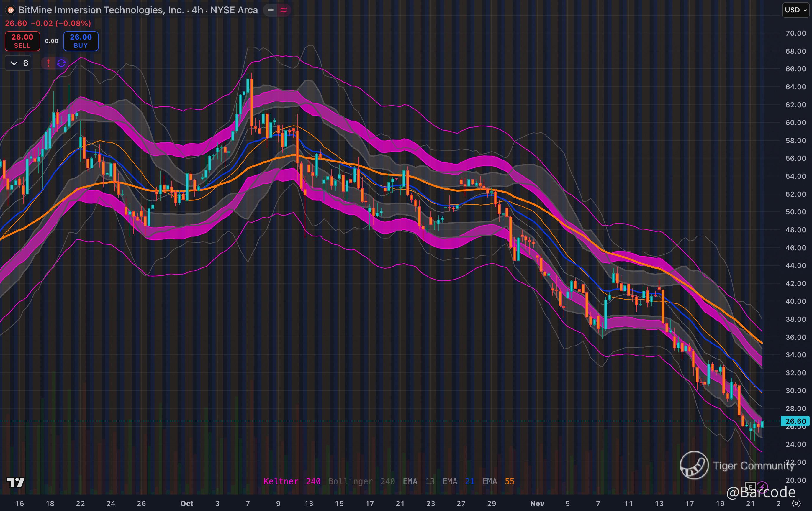The width and height of the screenshot is (812, 511).
Task: Click the purple lightning bolt event icon
Action: [762, 487]
